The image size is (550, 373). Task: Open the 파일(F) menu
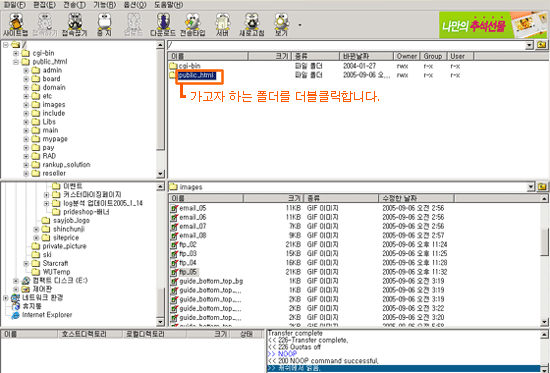14,5
